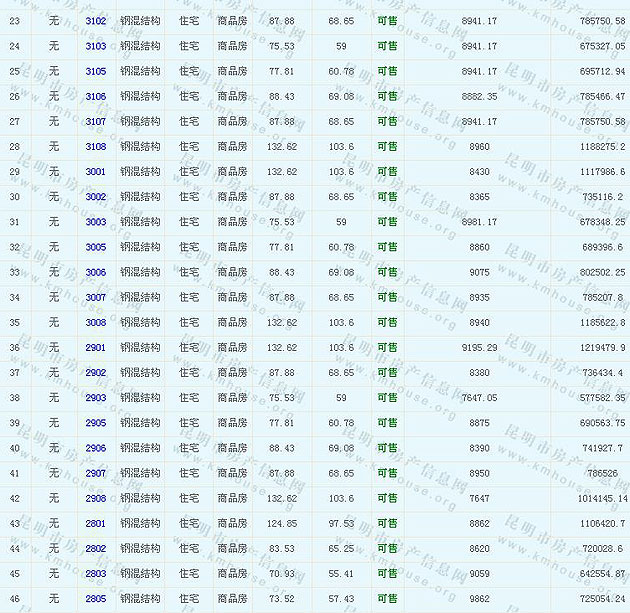Open unit 2908 link
The width and height of the screenshot is (630, 613).
pos(96,498)
